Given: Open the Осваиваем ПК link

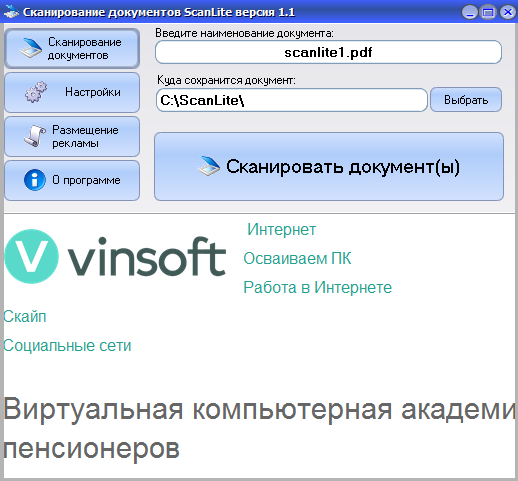Looking at the screenshot, I should pyautogui.click(x=297, y=259).
